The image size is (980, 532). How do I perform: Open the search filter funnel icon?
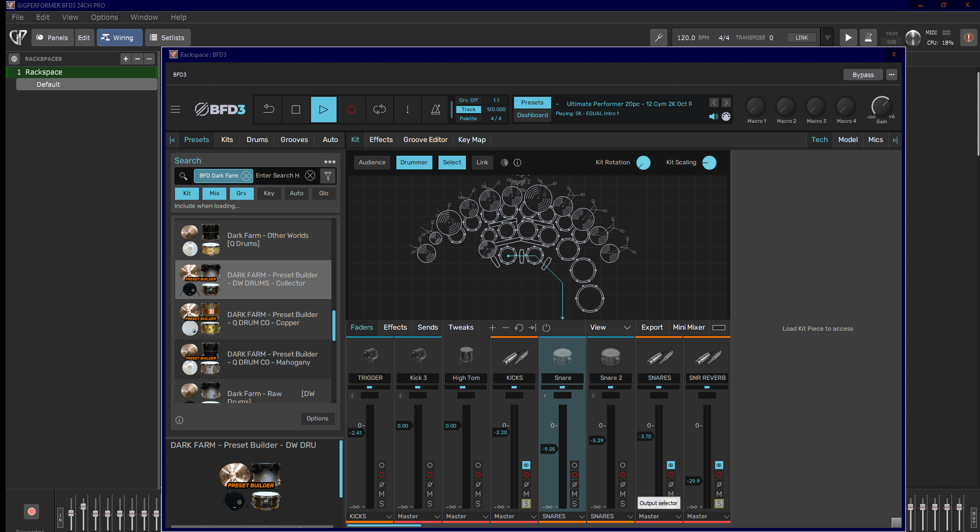click(x=328, y=176)
